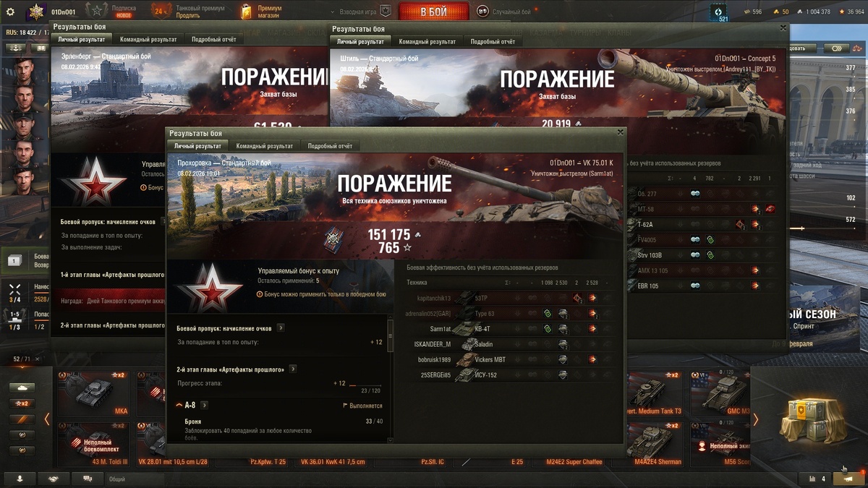Switch to Командный результат tab in Прохоровка results
This screenshot has height=488, width=868.
(x=264, y=146)
